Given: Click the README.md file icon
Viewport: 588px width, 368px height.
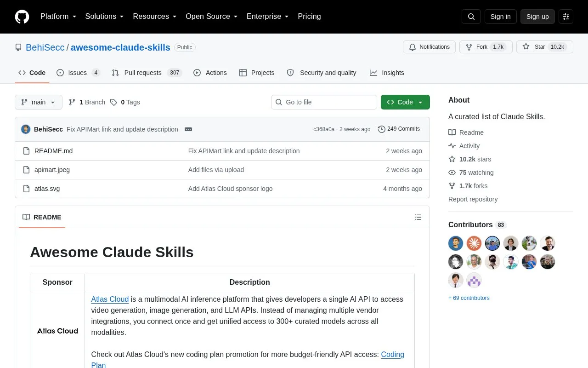Looking at the screenshot, I should click(27, 151).
